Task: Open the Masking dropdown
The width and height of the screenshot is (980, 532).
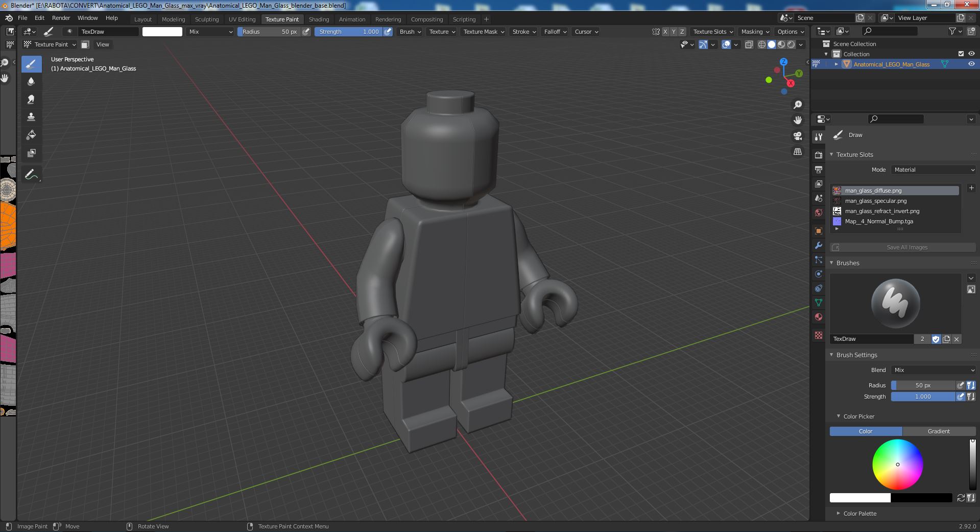Action: click(755, 32)
